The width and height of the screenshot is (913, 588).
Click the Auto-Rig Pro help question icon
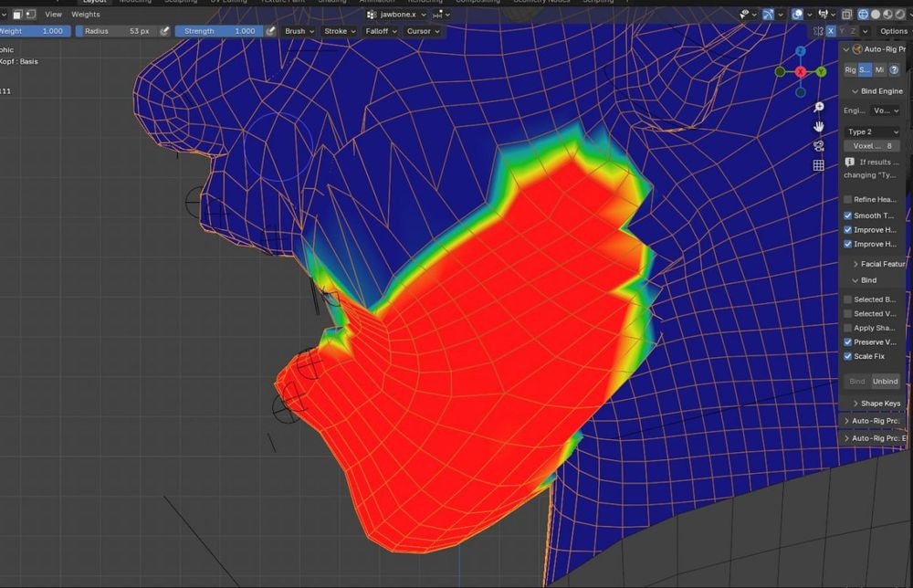(x=894, y=69)
